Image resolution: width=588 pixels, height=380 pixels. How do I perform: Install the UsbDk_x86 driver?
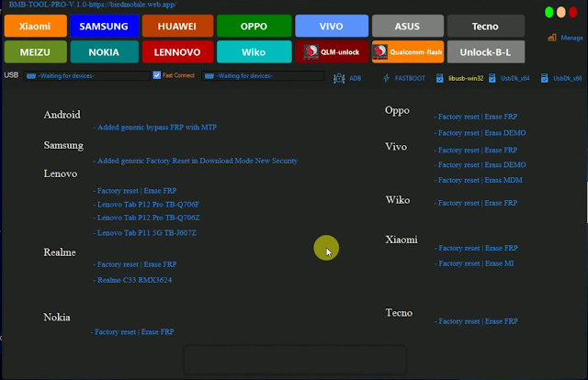pos(568,78)
